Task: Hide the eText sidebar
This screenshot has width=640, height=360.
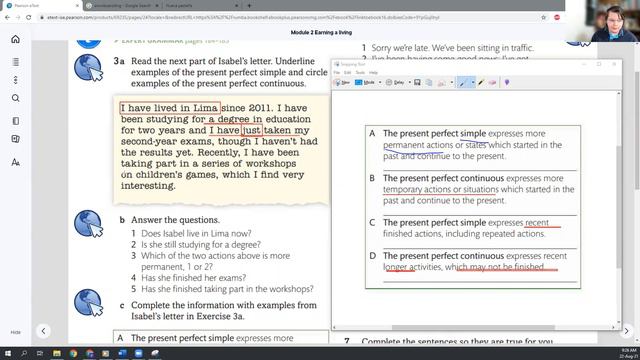Action: click(x=16, y=332)
